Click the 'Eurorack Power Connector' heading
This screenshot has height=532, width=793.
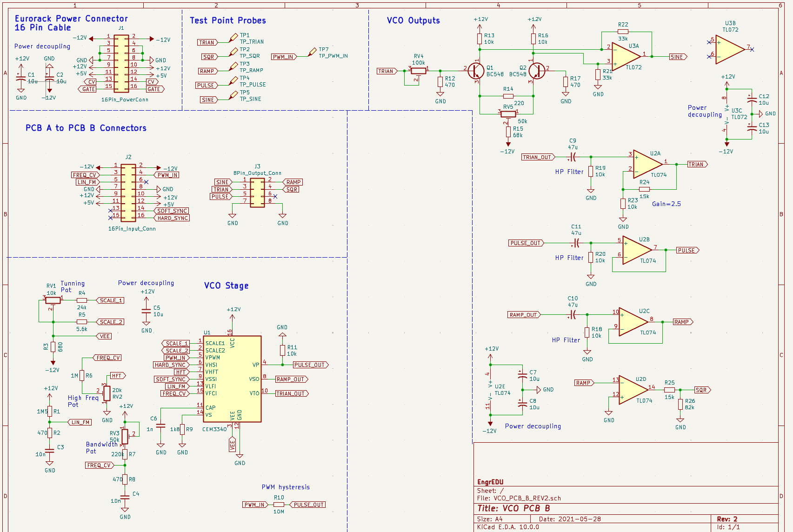click(71, 19)
